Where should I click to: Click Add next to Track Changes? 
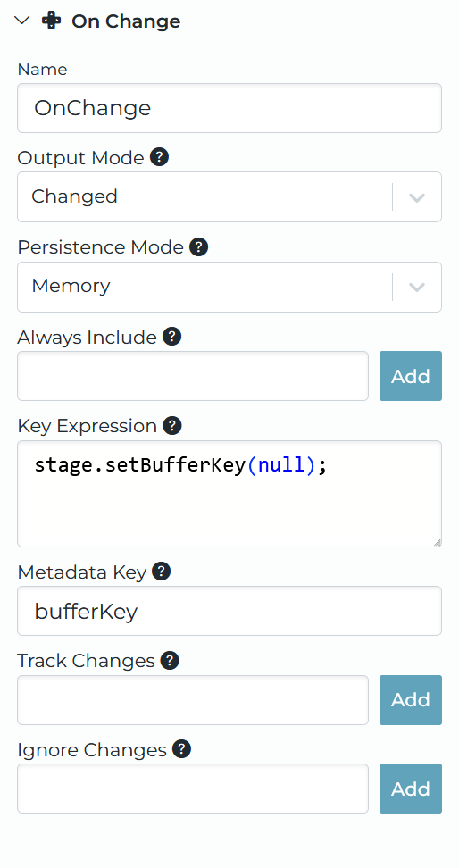[411, 700]
